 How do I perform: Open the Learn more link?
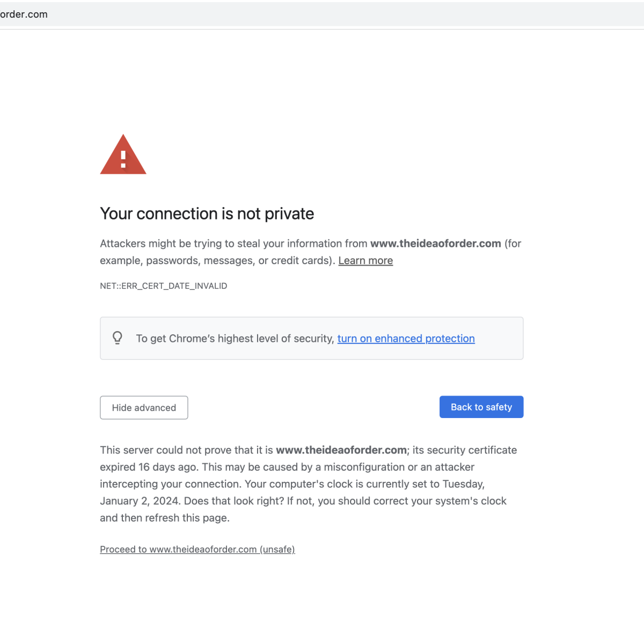click(x=365, y=260)
